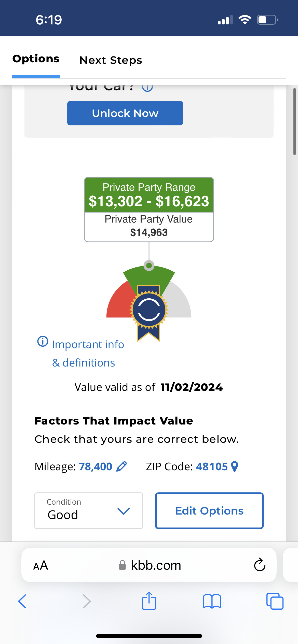298x644 pixels.
Task: Tap the 48105 ZIP code value
Action: coord(212,466)
